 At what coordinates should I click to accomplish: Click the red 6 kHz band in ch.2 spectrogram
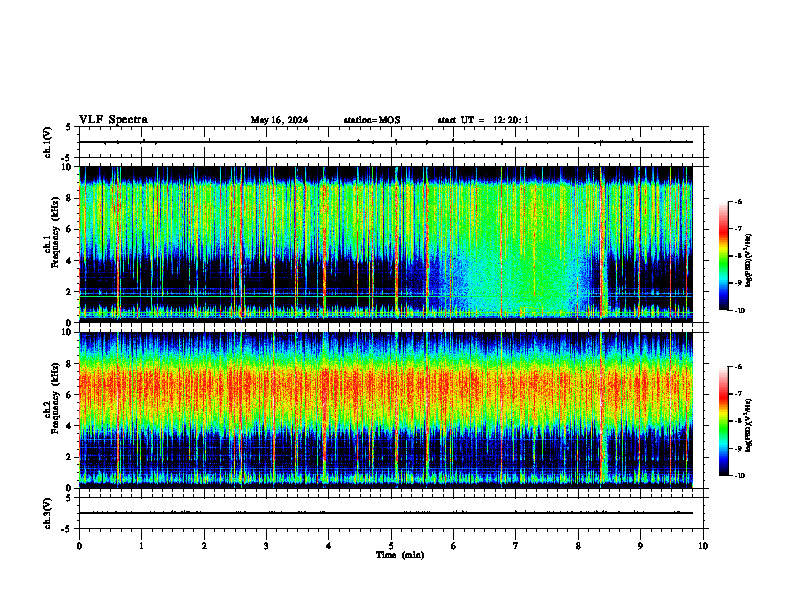tap(386, 386)
